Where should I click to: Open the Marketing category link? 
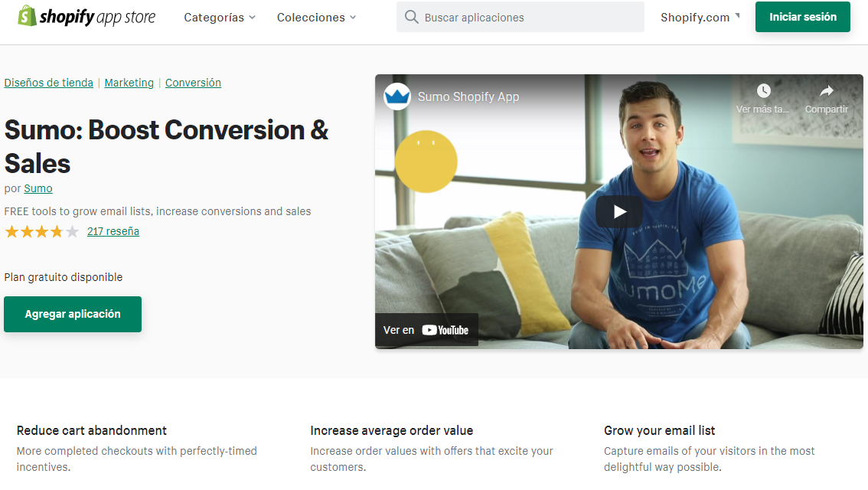(129, 83)
